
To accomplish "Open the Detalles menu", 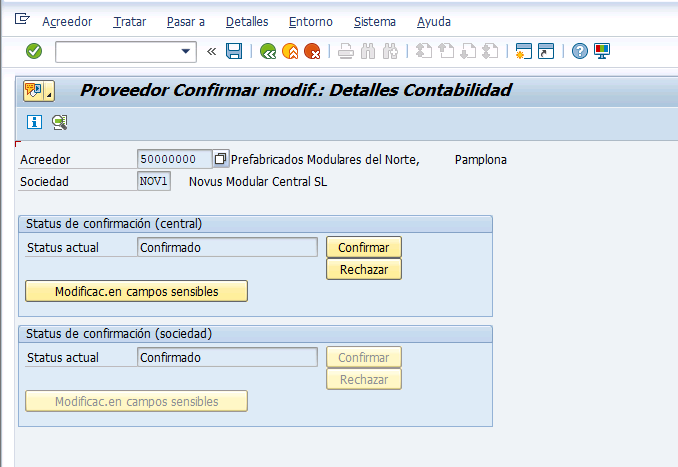I will [x=247, y=22].
